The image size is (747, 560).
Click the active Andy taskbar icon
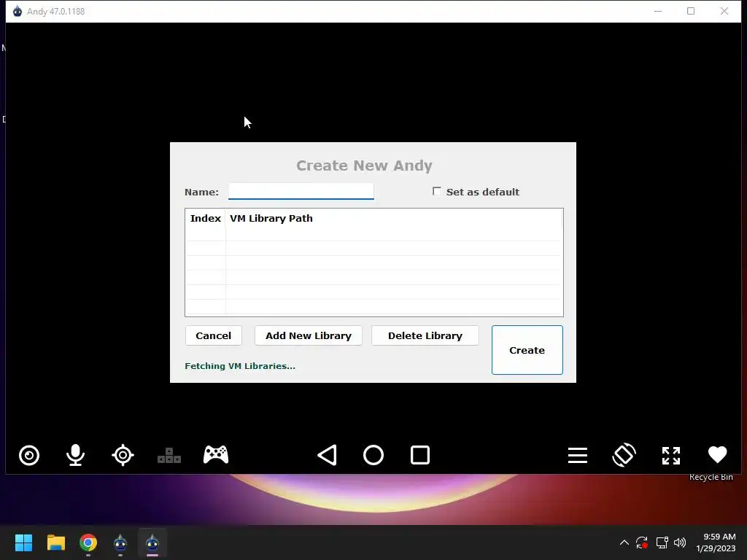(x=152, y=542)
